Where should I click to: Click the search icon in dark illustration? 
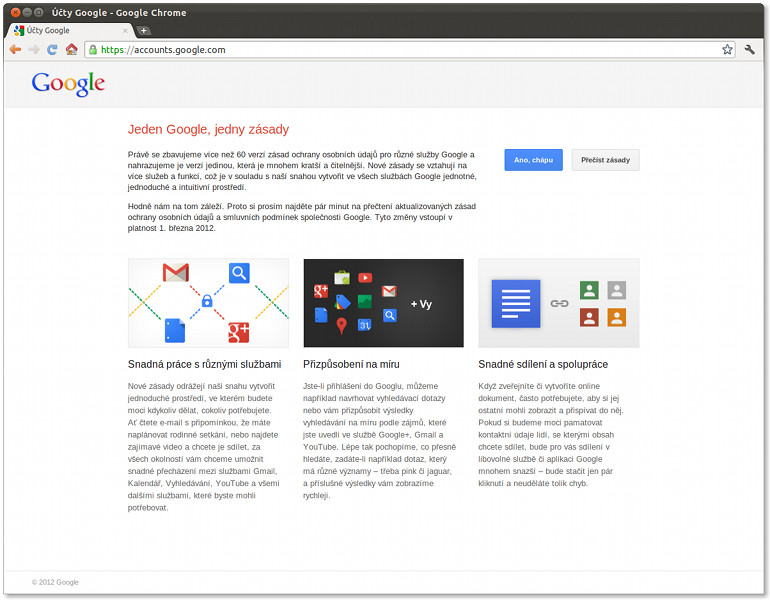tap(389, 315)
